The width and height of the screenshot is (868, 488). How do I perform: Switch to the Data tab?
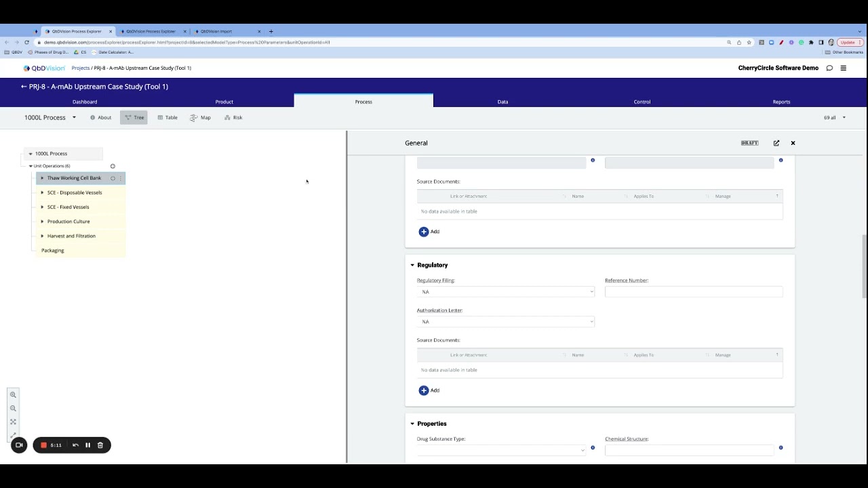(x=502, y=102)
